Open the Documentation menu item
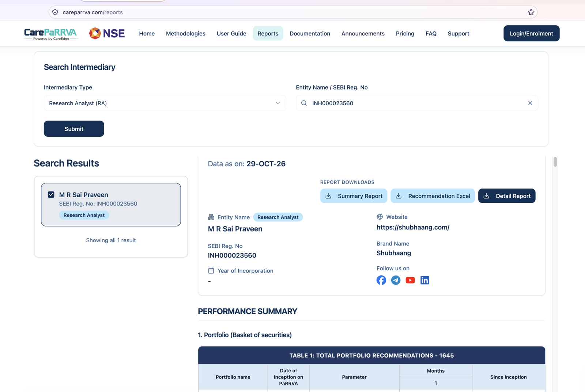585x392 pixels. (x=310, y=33)
